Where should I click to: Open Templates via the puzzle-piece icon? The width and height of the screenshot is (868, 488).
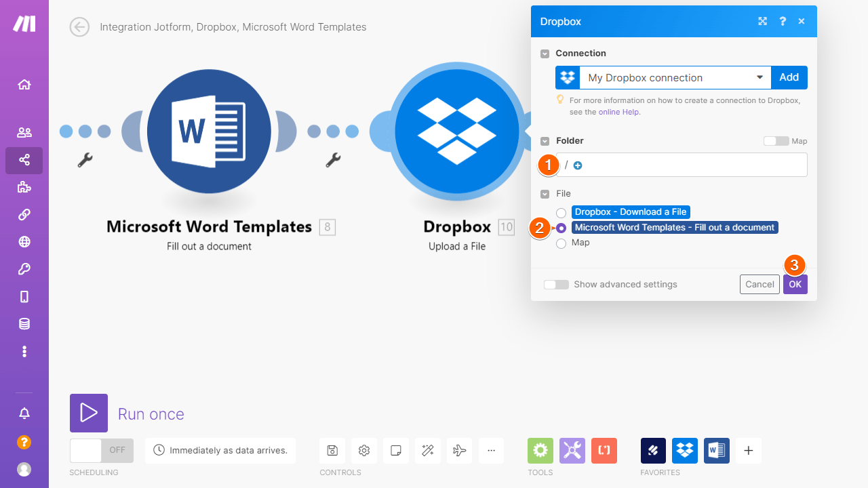tap(24, 188)
